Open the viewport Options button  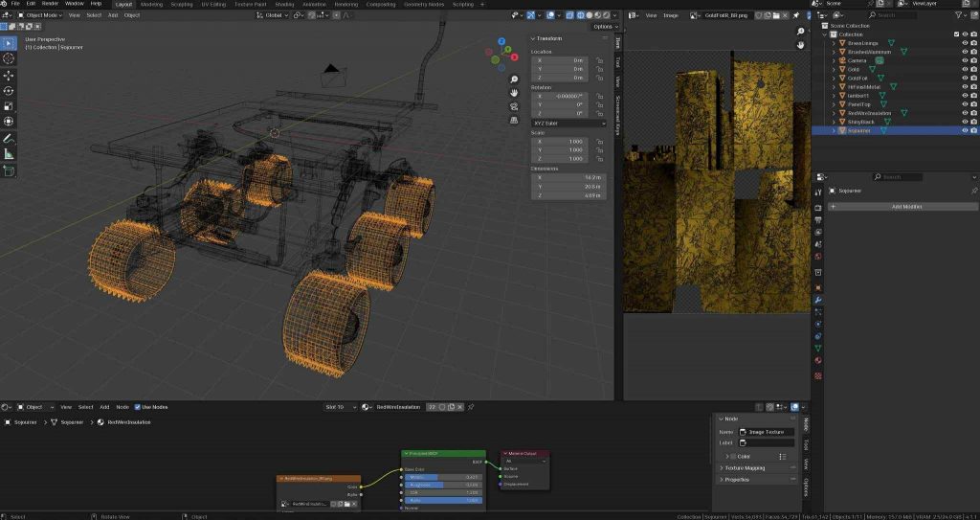(602, 27)
